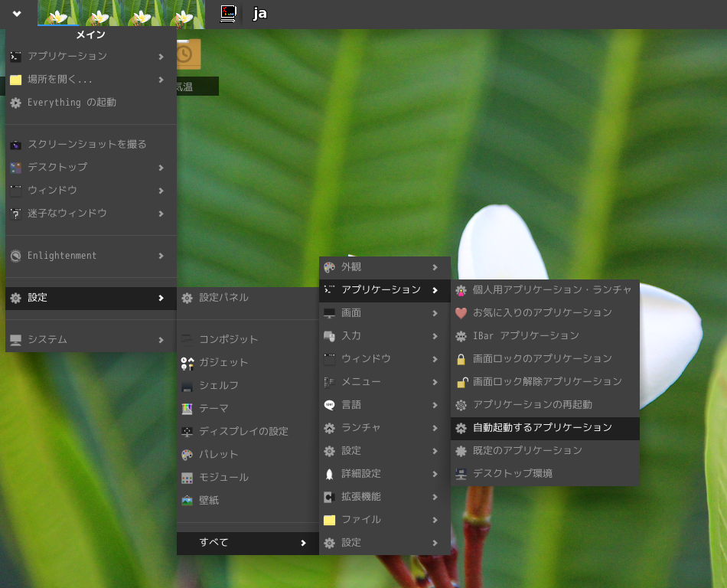The height and width of the screenshot is (588, 727).
Task: Click the lock icon for 画面ロックのアプリケーション
Action: coord(461,359)
